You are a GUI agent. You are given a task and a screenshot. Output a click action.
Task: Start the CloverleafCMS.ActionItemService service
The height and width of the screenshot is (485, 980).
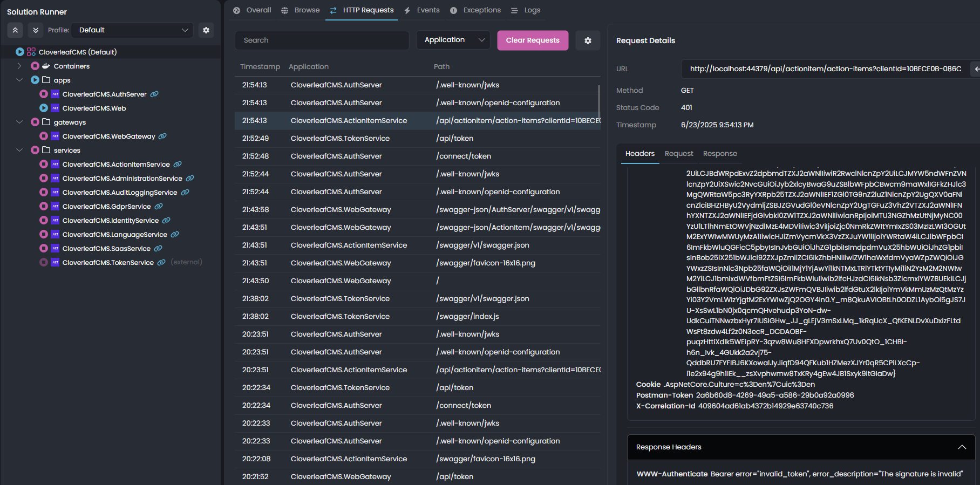44,165
